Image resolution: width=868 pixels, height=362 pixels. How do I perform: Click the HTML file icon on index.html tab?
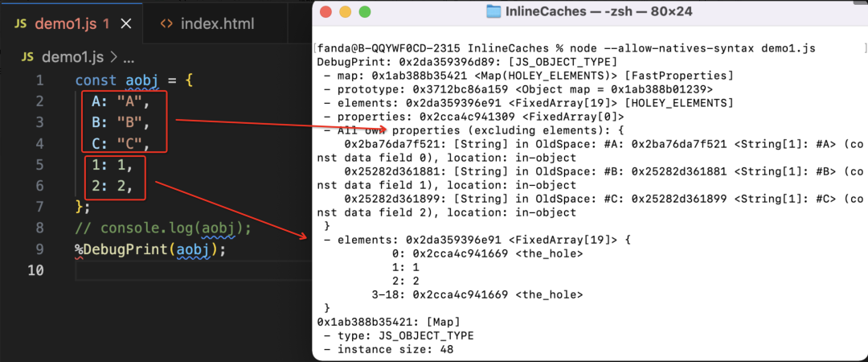(x=166, y=24)
